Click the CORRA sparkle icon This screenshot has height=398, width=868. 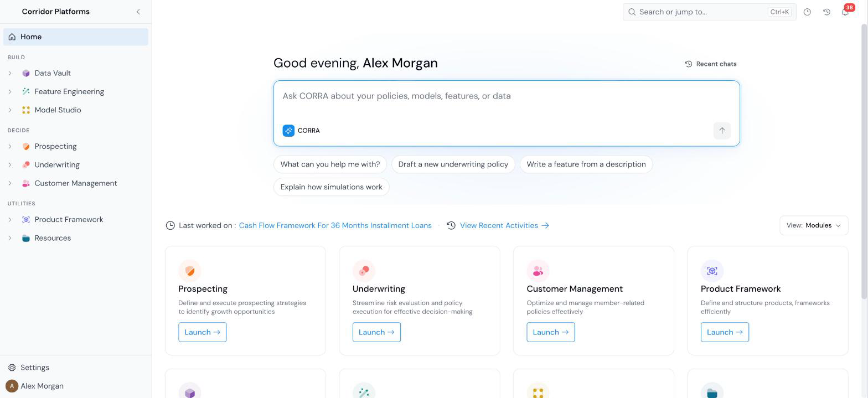pos(288,131)
